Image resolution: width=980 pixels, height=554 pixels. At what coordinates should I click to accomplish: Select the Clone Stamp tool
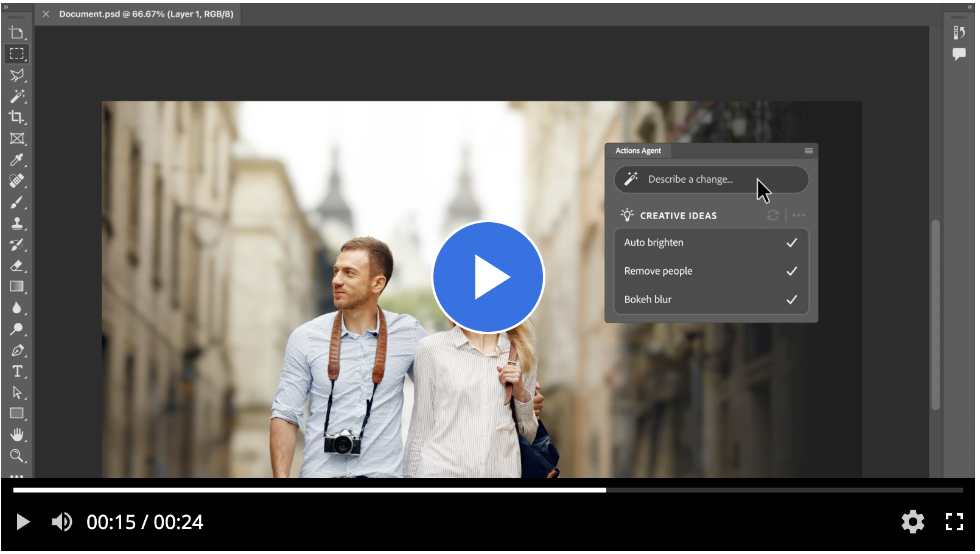tap(17, 223)
